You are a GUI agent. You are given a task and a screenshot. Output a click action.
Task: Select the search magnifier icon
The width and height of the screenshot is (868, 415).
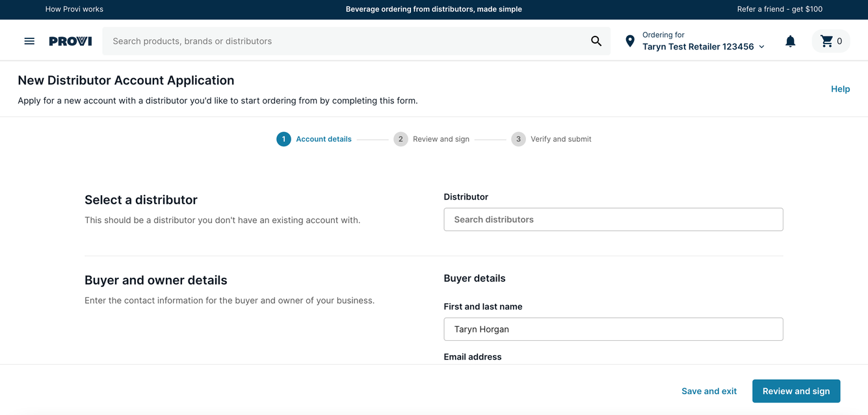(596, 40)
